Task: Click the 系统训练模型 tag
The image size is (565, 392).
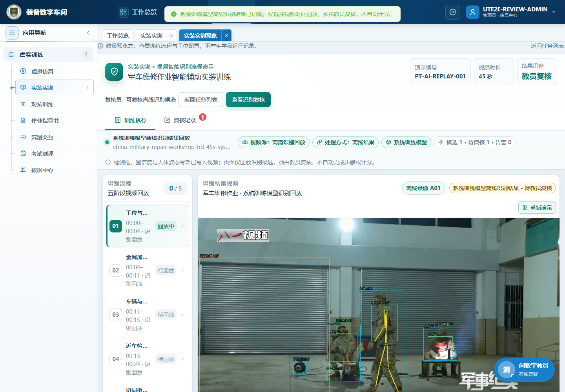Action: pos(406,142)
